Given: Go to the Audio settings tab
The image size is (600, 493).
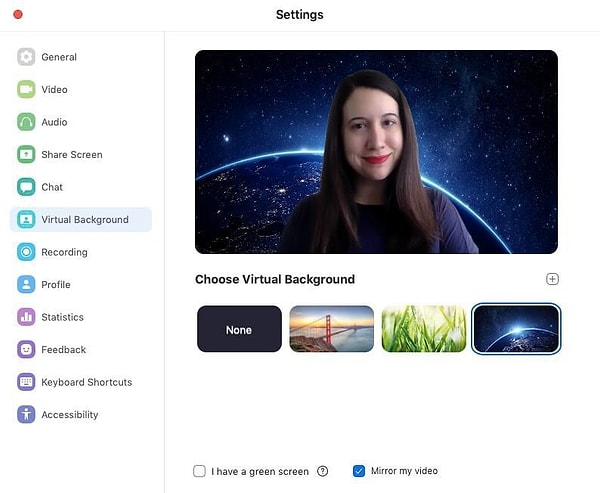Looking at the screenshot, I should click(x=54, y=122).
